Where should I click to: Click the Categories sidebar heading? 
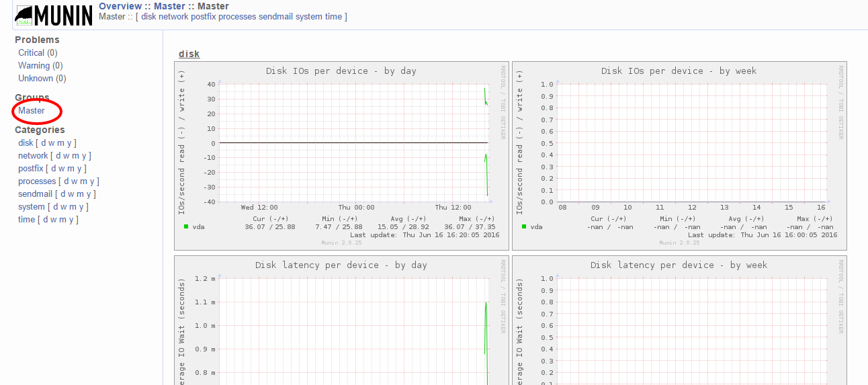pyautogui.click(x=40, y=130)
